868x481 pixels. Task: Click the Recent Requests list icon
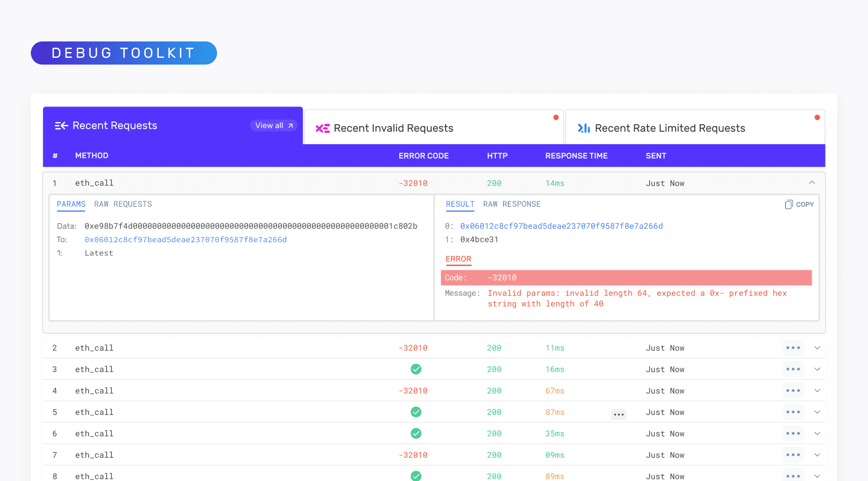coord(61,126)
